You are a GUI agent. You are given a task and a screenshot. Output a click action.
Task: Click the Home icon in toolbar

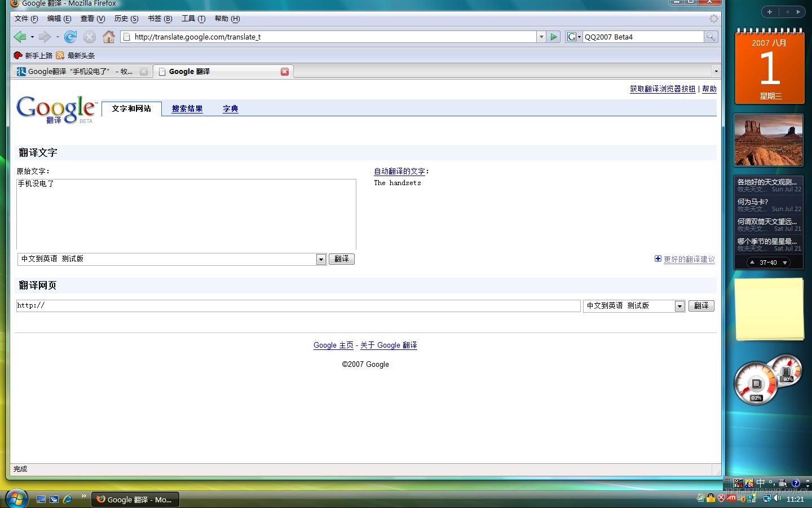pos(109,37)
